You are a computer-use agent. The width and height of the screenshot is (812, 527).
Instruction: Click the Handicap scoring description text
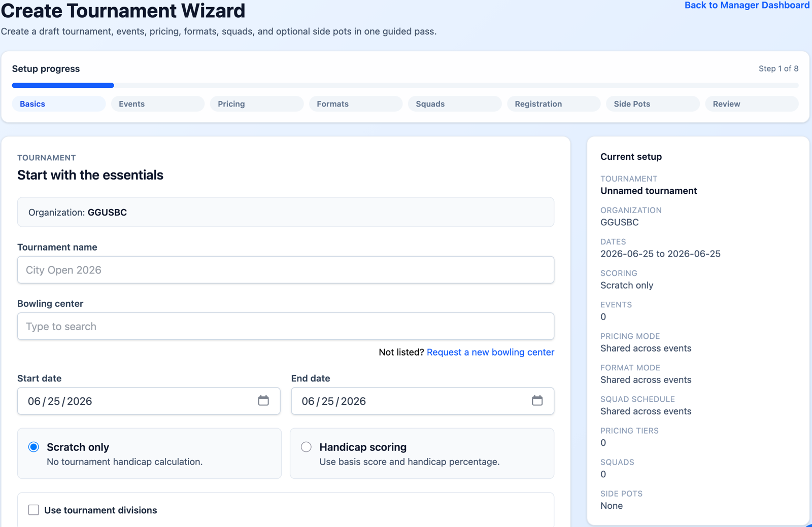(409, 462)
